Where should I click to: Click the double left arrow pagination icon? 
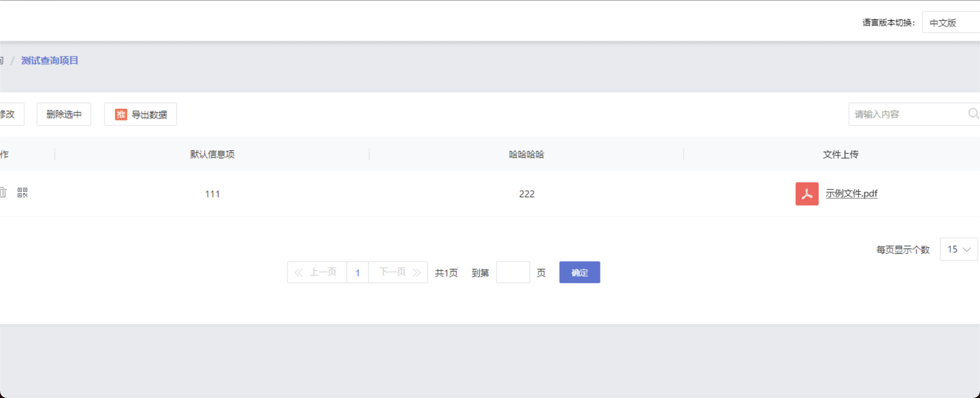[298, 272]
